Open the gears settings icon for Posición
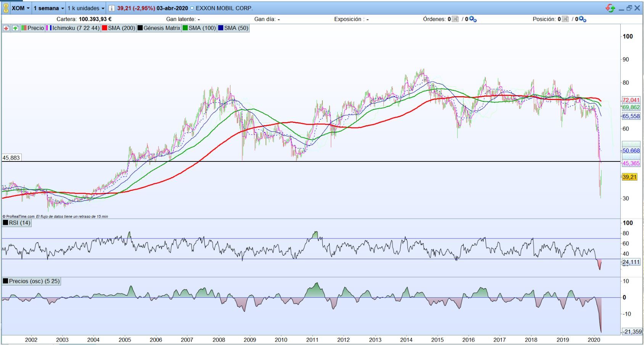 point(583,19)
